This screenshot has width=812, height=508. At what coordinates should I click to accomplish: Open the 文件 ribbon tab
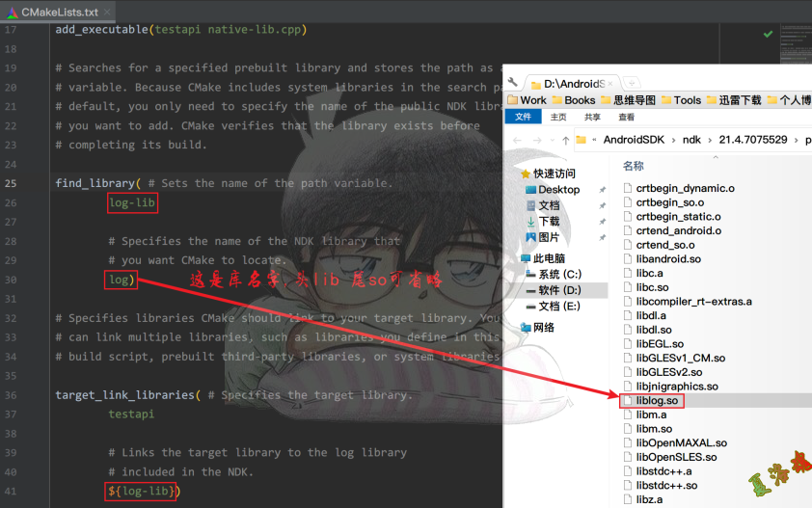[x=523, y=117]
